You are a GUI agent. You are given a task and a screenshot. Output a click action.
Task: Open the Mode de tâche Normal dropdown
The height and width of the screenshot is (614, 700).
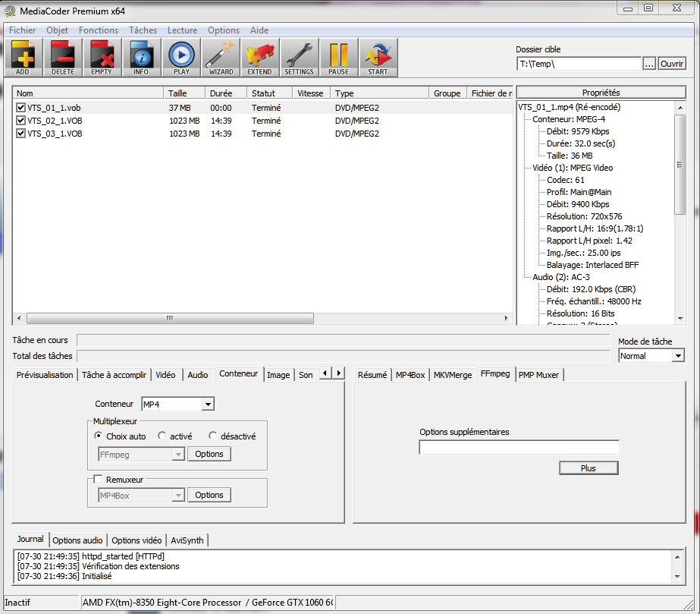pyautogui.click(x=678, y=356)
